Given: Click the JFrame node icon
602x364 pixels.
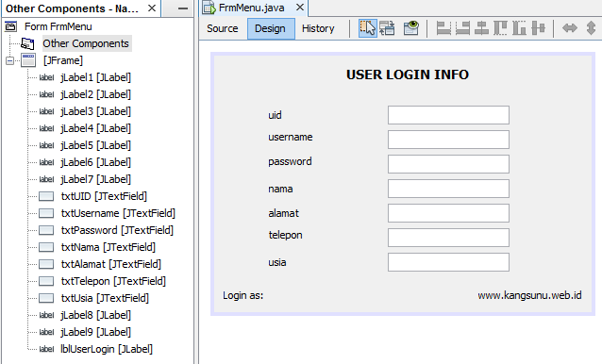Looking at the screenshot, I should pos(28,60).
